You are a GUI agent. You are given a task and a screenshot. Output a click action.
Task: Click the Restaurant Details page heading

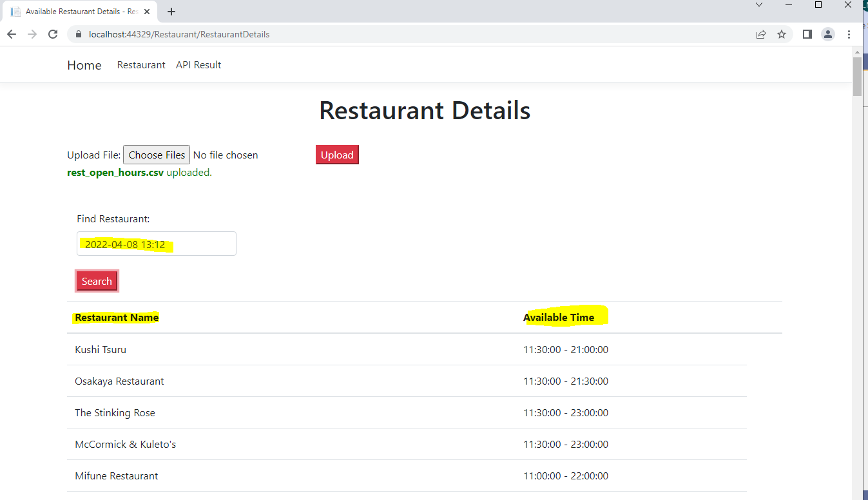425,111
